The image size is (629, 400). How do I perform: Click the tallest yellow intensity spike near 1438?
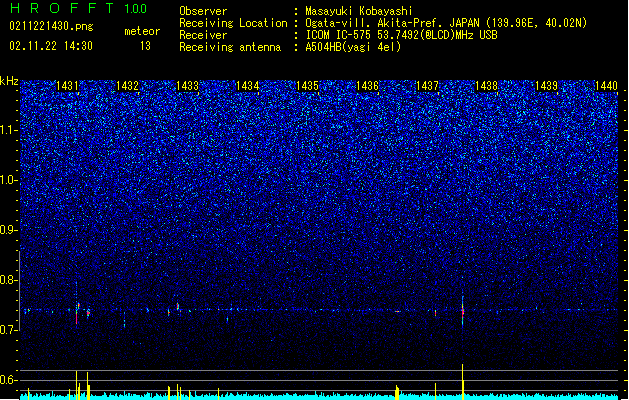463,381
